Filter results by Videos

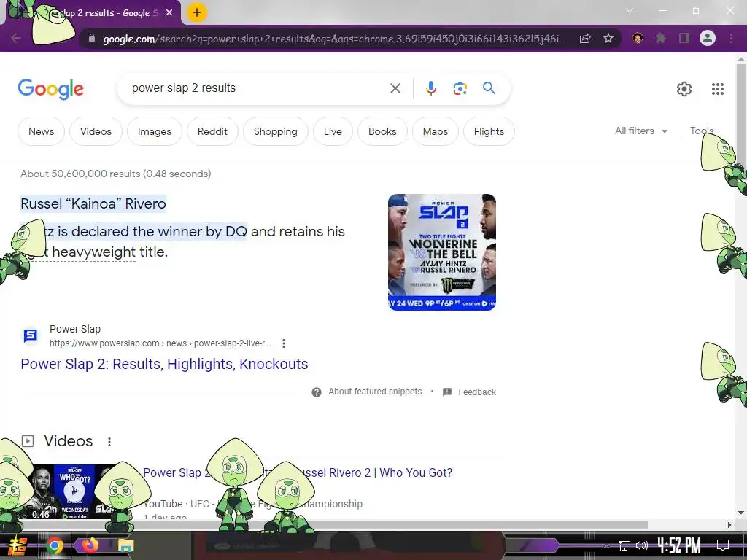[x=96, y=131]
